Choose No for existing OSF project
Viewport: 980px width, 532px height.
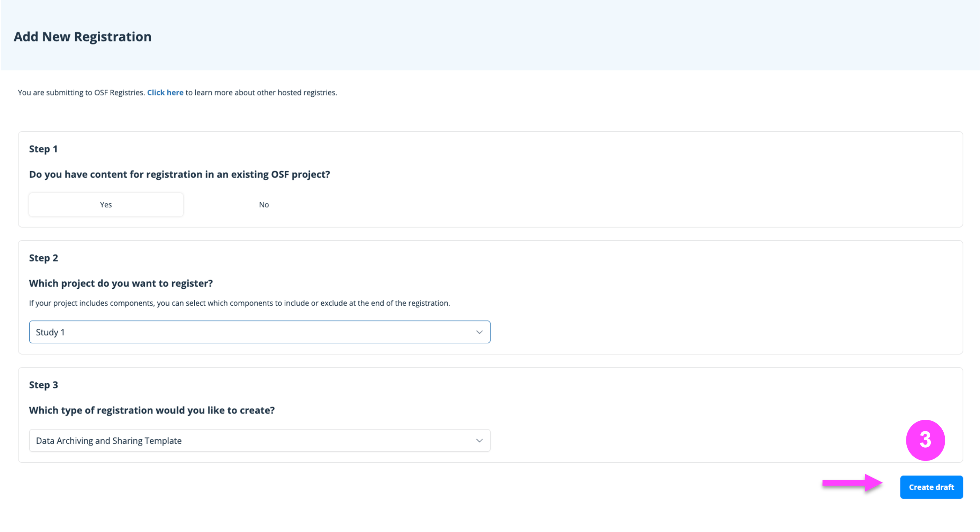[x=264, y=205]
